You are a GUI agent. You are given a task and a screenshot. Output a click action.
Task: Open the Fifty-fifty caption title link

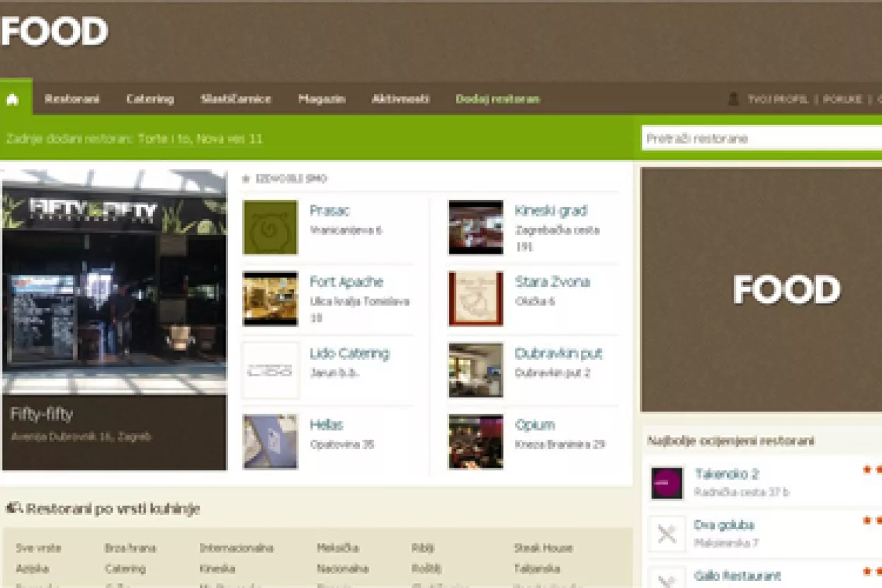coord(42,414)
